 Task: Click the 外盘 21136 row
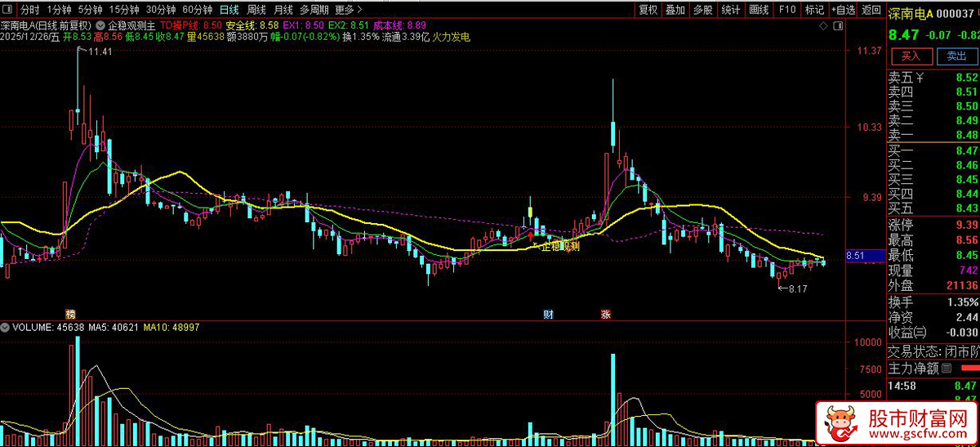pyautogui.click(x=933, y=286)
